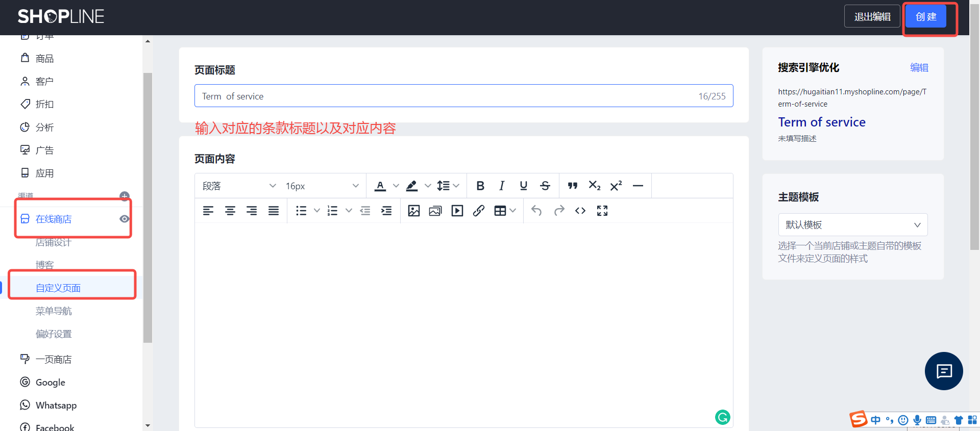Insert a bulleted list
The image size is (980, 431).
pyautogui.click(x=301, y=211)
